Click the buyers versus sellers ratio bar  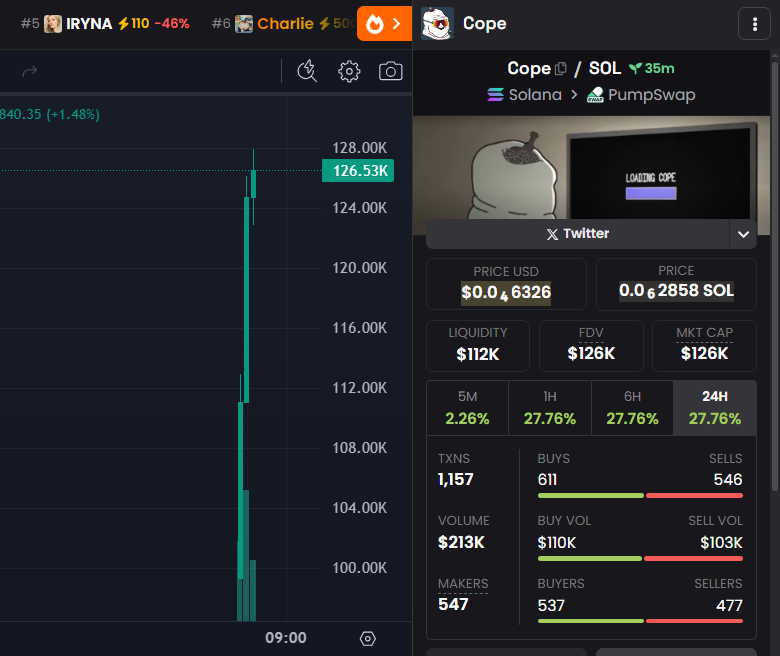[640, 621]
